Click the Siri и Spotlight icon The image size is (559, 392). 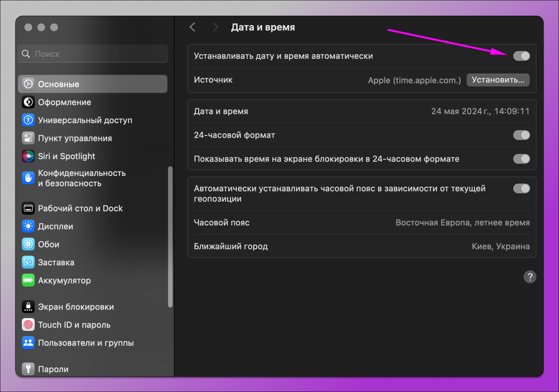click(x=28, y=156)
